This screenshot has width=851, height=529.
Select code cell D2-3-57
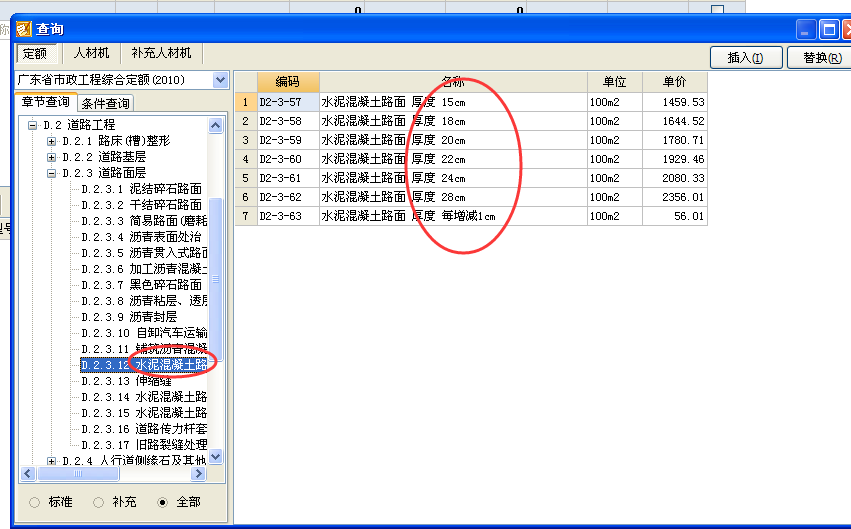(288, 102)
